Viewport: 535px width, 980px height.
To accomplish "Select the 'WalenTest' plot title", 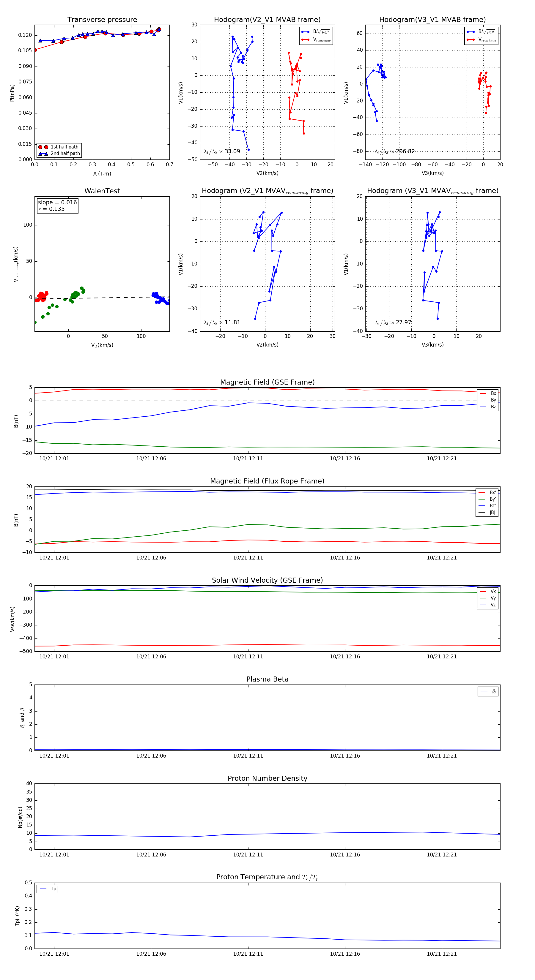I will (102, 191).
